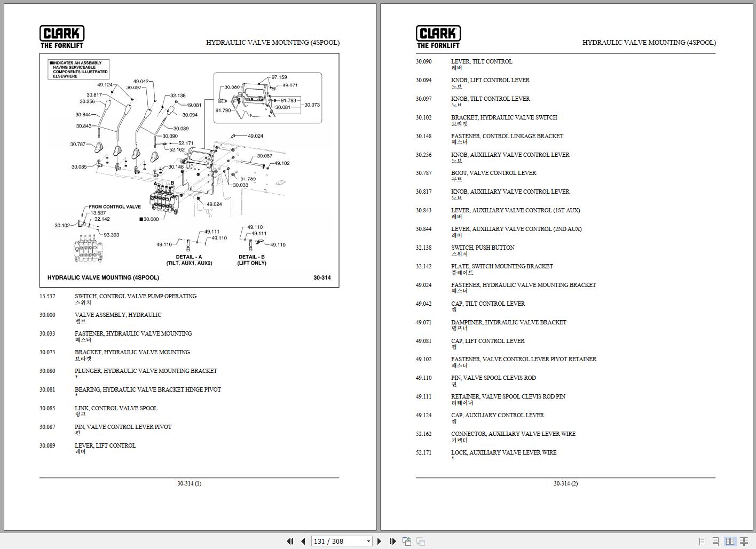Click part number 49.102 on right page list
This screenshot has width=756, height=549.
click(x=424, y=359)
